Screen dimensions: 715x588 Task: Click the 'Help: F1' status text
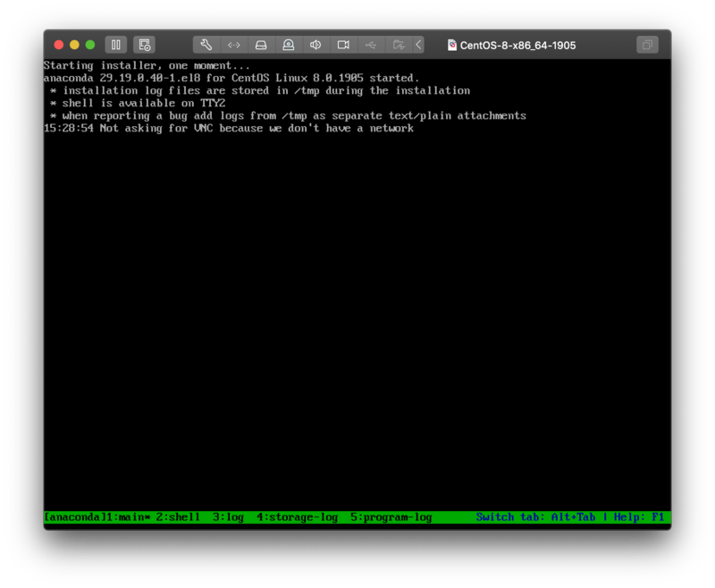pos(638,517)
